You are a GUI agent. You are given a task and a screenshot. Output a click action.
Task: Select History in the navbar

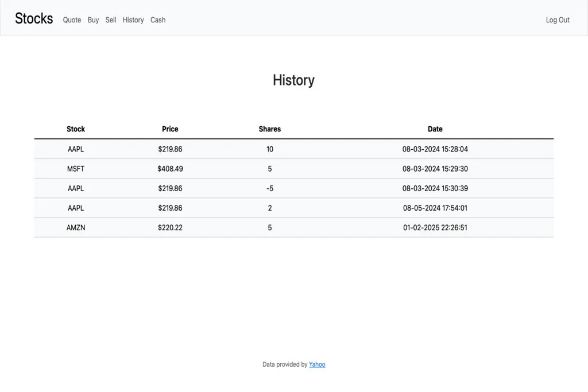(133, 20)
